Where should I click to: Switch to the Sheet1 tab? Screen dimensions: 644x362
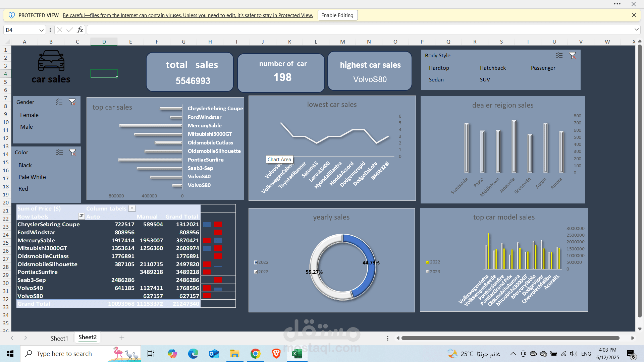[59, 338]
